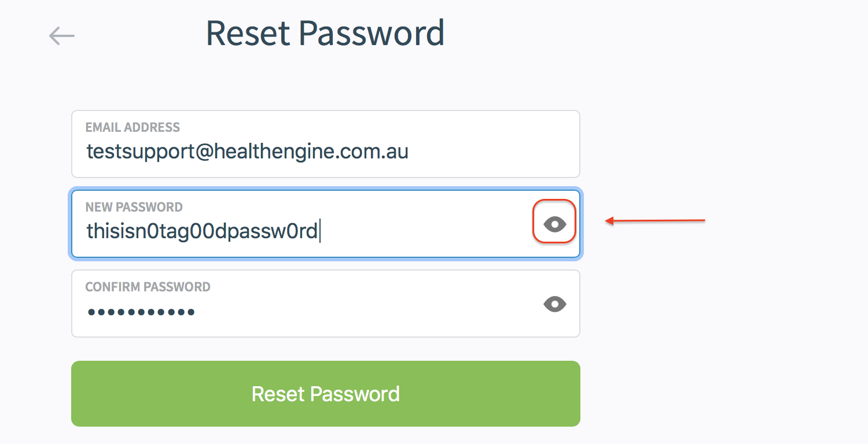
Task: Click the "CONFIRM PASSWORD" field label
Action: [x=148, y=287]
